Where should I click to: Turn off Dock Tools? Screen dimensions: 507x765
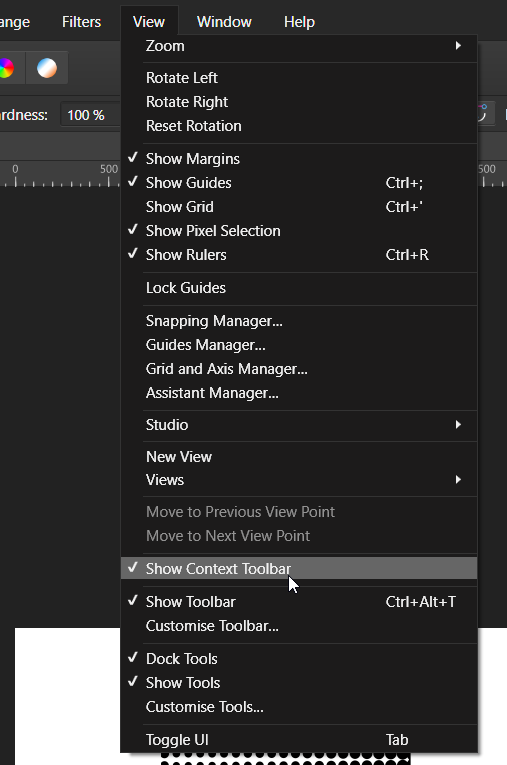(299, 659)
